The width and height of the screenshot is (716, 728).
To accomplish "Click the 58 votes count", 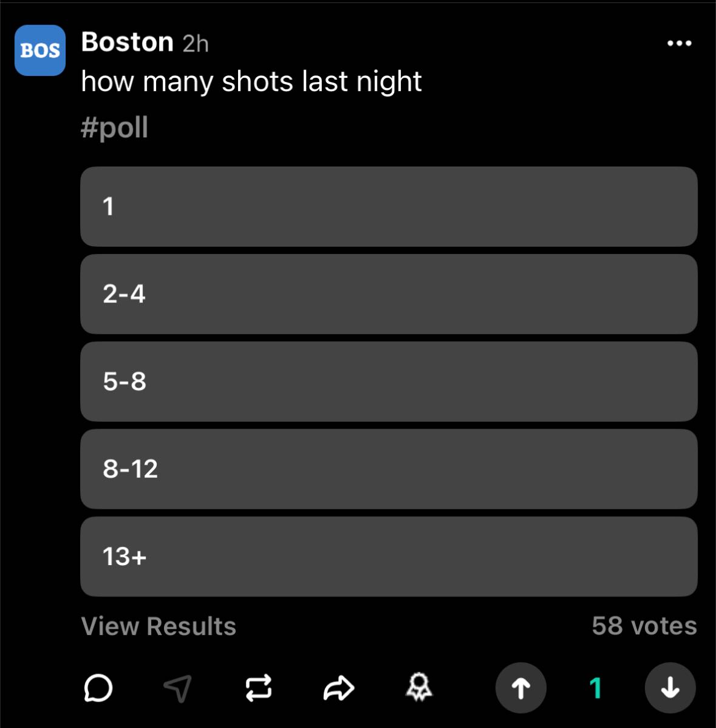I will [644, 626].
